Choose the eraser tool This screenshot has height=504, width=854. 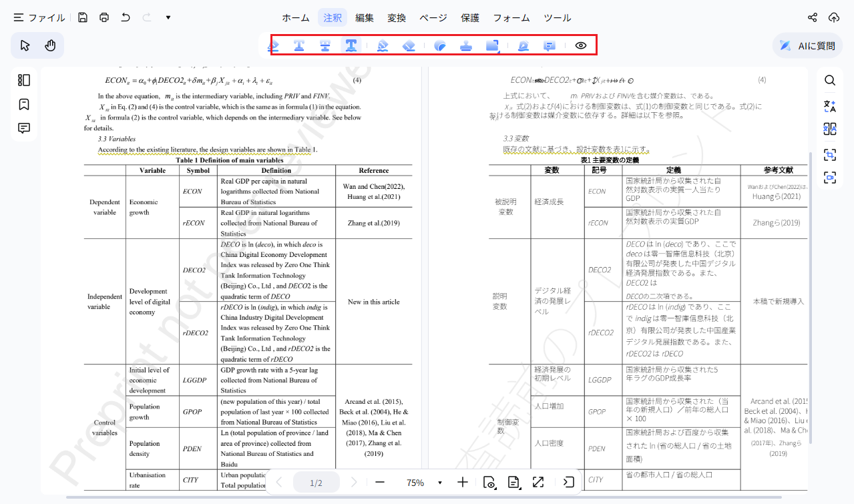(x=409, y=45)
